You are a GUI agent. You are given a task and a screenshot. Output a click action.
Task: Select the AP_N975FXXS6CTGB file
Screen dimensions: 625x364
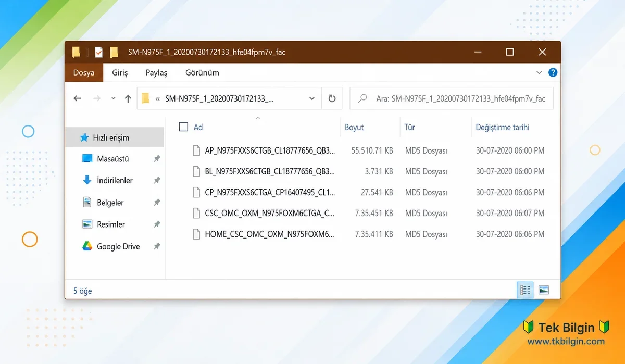[x=270, y=150]
